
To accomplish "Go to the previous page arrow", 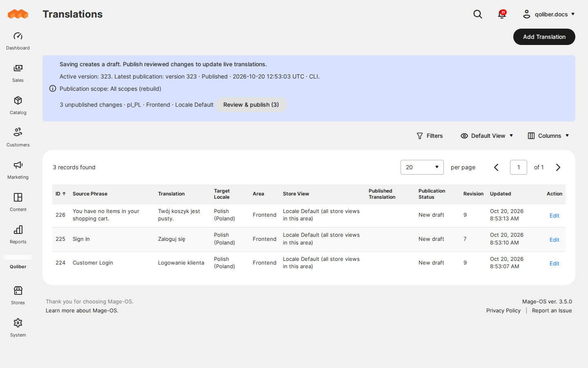I will coord(497,167).
